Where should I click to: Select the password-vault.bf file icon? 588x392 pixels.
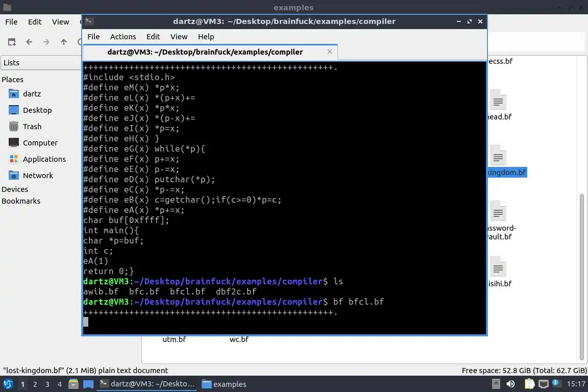pyautogui.click(x=498, y=211)
